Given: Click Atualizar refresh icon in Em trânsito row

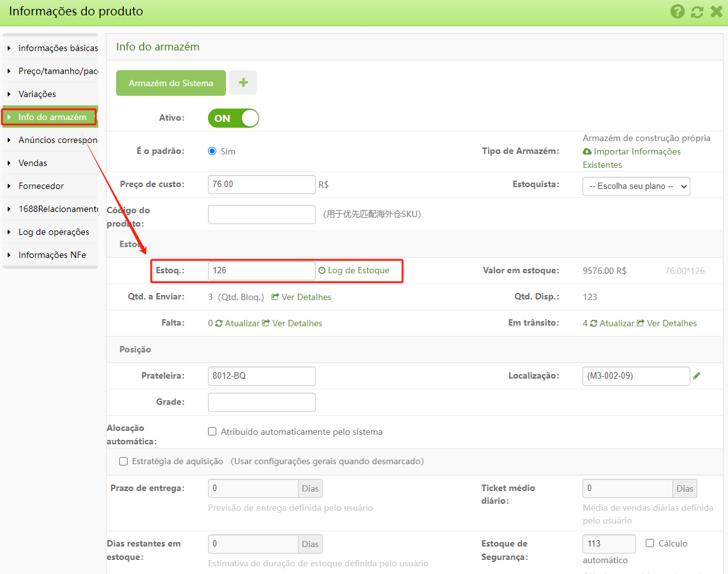Looking at the screenshot, I should [594, 324].
